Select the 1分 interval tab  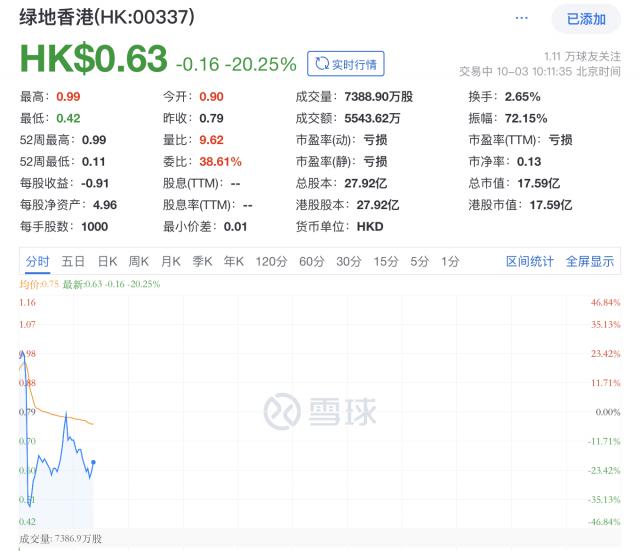pyautogui.click(x=450, y=261)
